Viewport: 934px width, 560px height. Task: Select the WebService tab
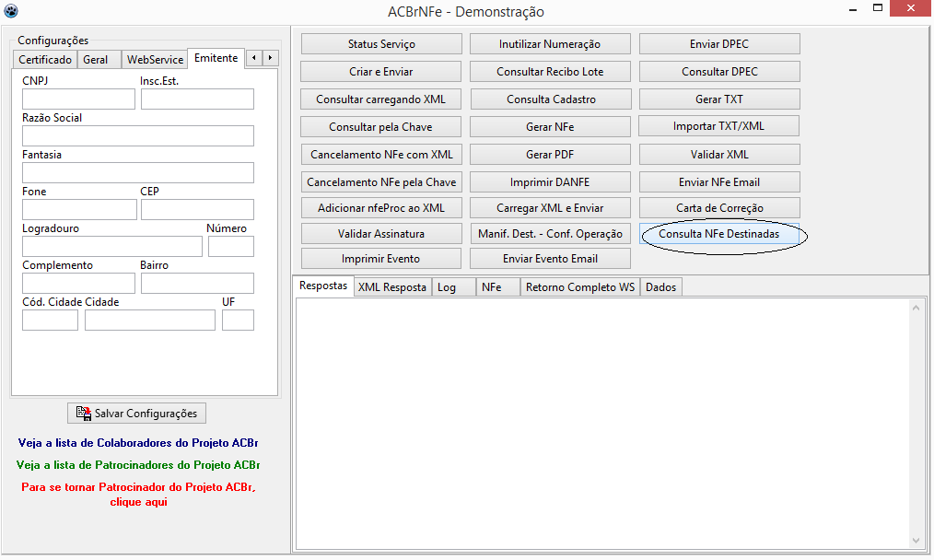click(x=155, y=60)
